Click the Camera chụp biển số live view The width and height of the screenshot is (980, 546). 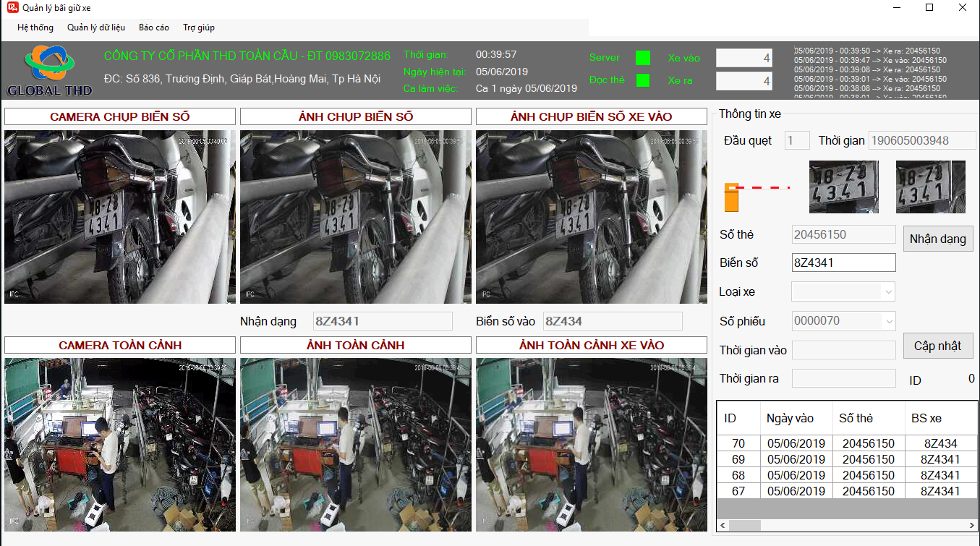pos(120,217)
